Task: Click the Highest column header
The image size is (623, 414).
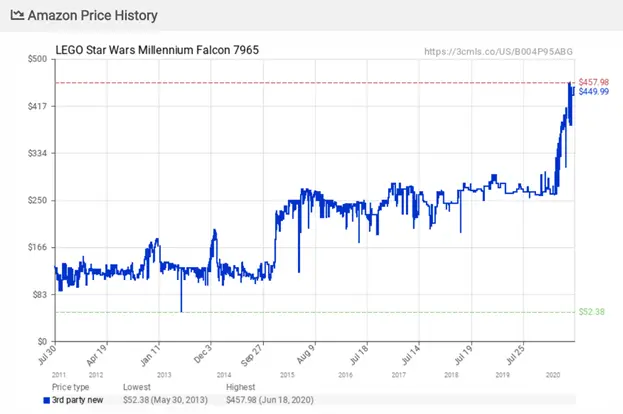Action: tap(240, 387)
